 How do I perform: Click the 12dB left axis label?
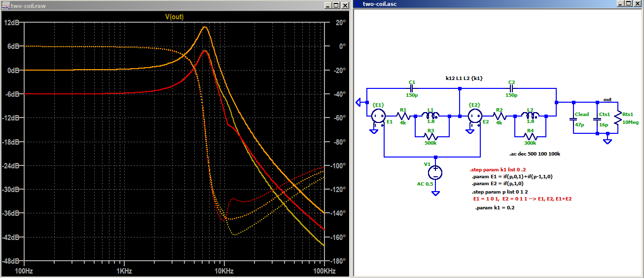pos(11,23)
